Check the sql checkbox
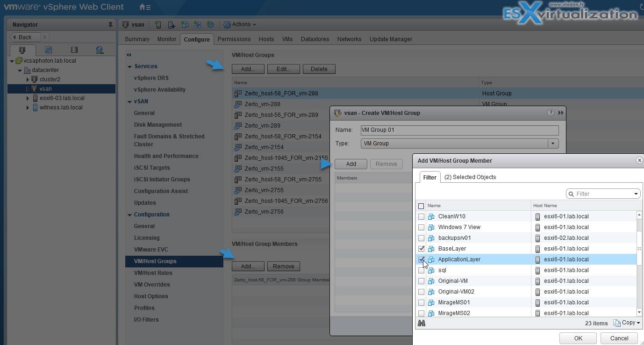This screenshot has width=644, height=345. pyautogui.click(x=421, y=270)
